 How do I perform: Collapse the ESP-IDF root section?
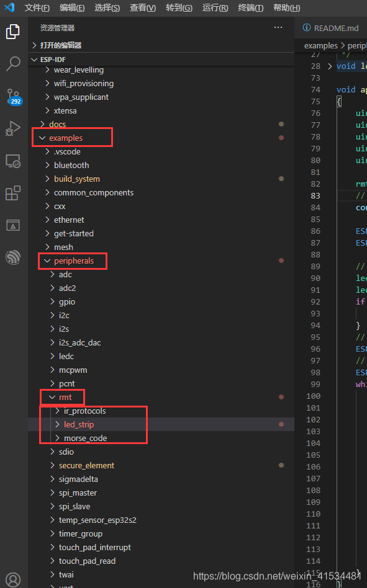click(161, 60)
